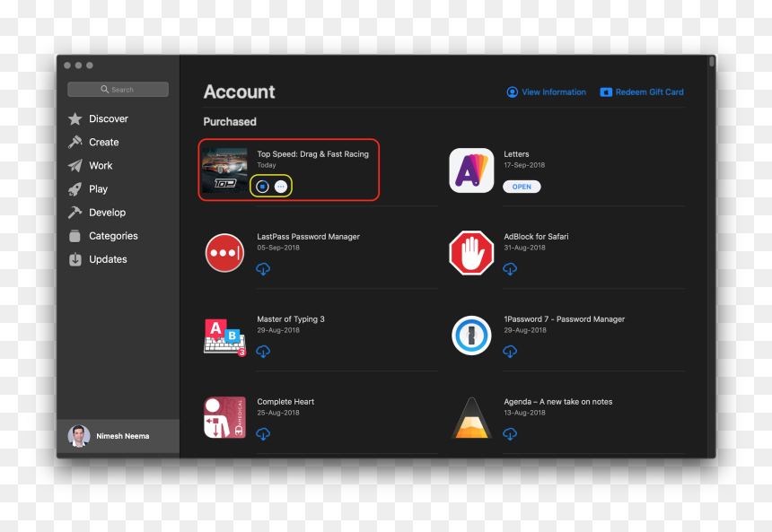Click the 1Password app icon
772x532 pixels.
[471, 336]
